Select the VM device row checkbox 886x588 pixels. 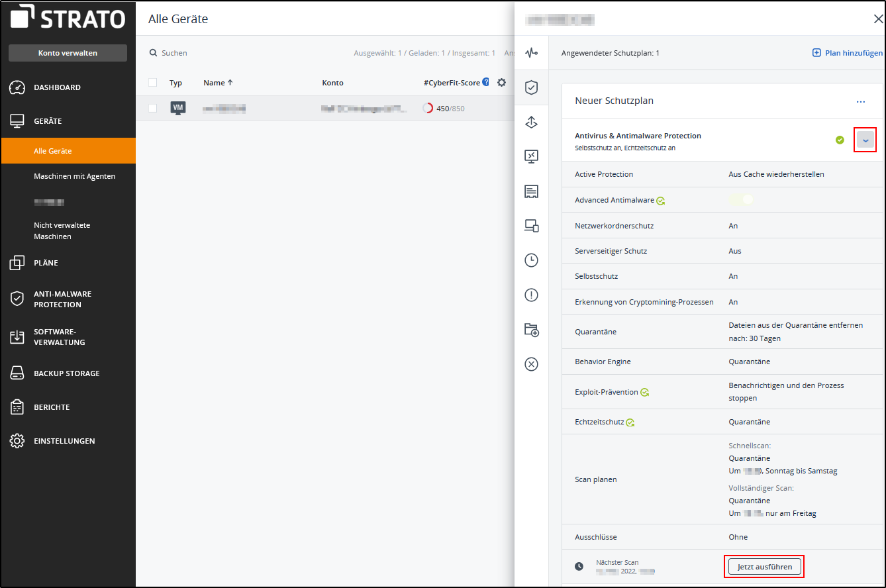point(153,108)
